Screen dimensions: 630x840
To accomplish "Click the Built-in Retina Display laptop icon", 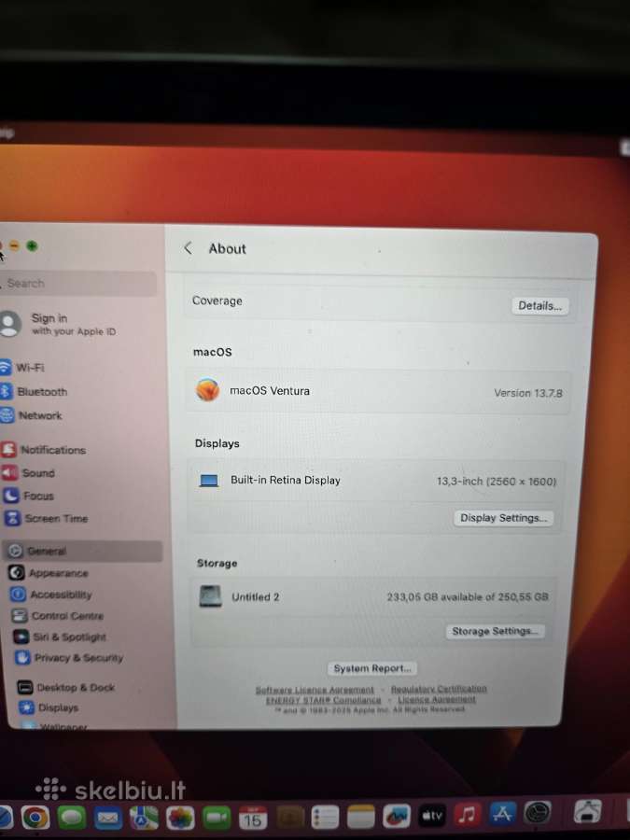I will pos(208,481).
